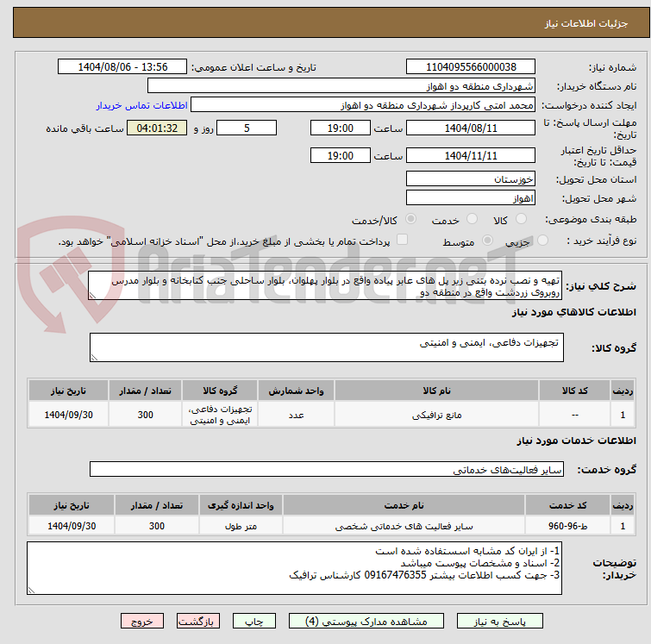Click the نام کالا column header
Screen dimensions: 651x644
point(437,391)
